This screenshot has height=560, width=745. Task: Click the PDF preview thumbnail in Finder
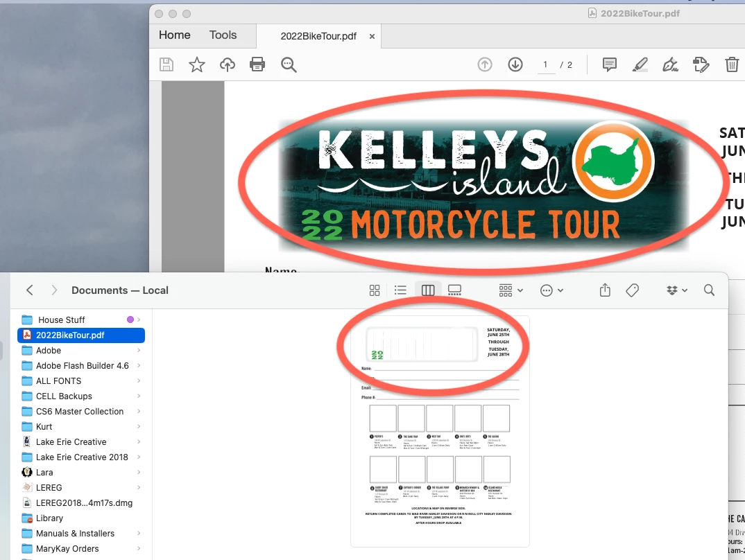[440, 431]
